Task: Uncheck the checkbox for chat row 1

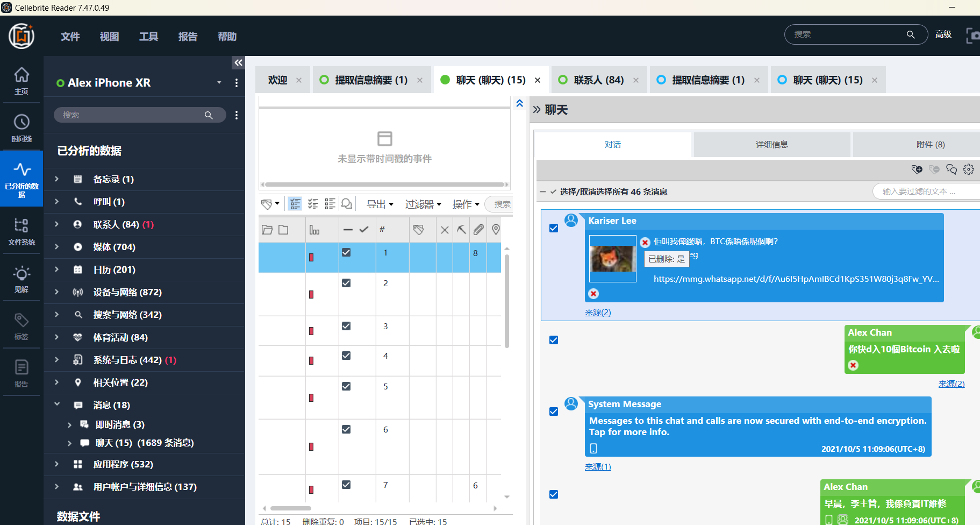Action: [x=346, y=252]
